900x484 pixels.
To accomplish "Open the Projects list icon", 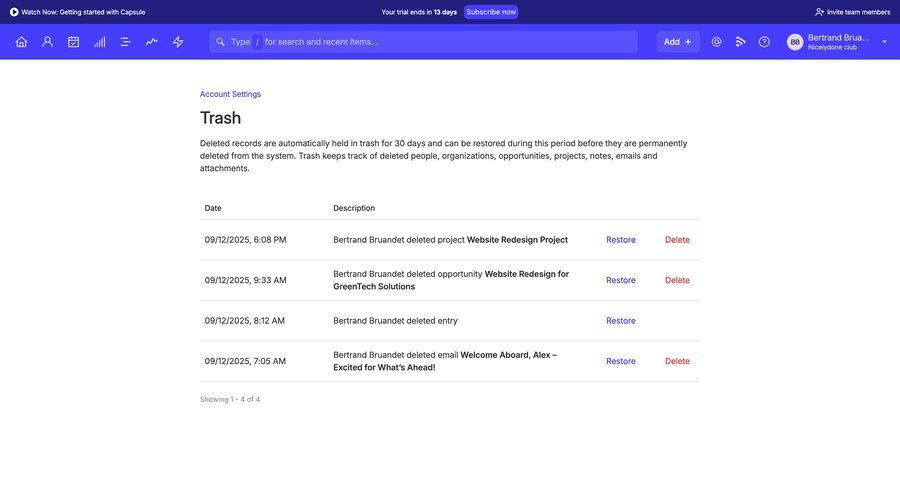I will coord(126,42).
